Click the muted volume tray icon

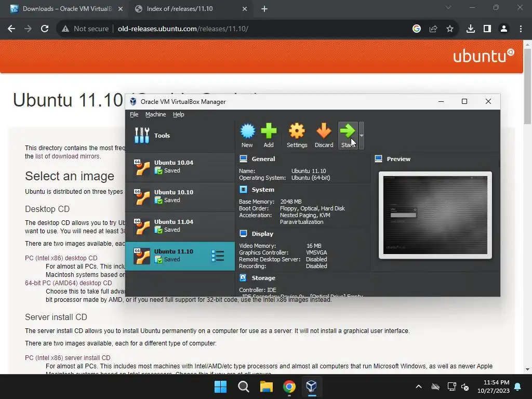[x=465, y=387]
